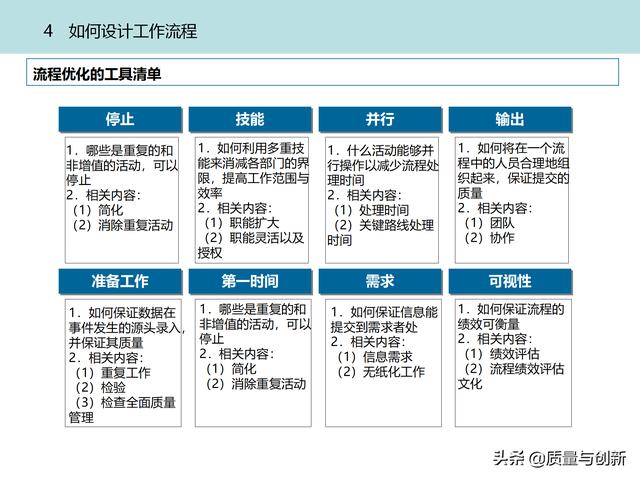Click the item (1) 团队
The height and width of the screenshot is (480, 640).
click(x=489, y=223)
